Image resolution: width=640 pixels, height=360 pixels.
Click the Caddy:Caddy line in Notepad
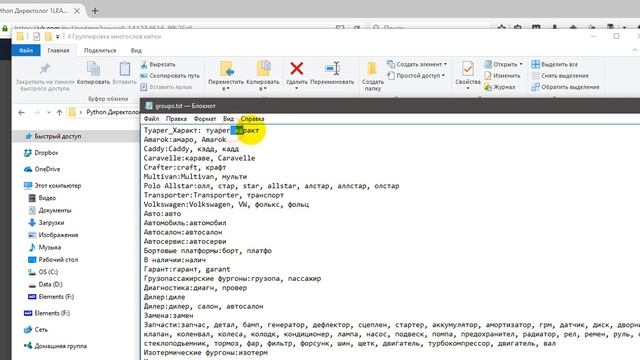[x=191, y=149]
